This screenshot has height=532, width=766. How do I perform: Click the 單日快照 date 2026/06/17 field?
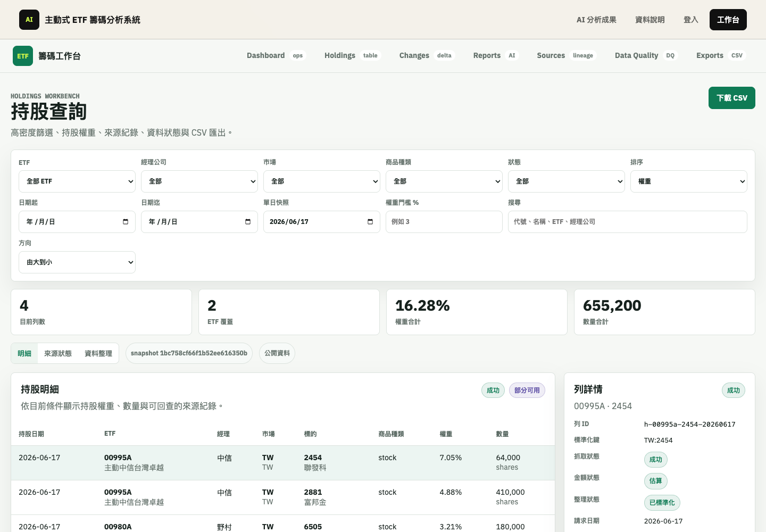(322, 222)
